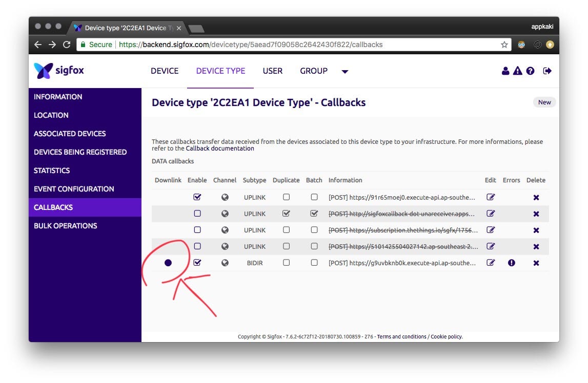Go back with browser back arrow
This screenshot has height=383, width=588.
click(x=38, y=45)
